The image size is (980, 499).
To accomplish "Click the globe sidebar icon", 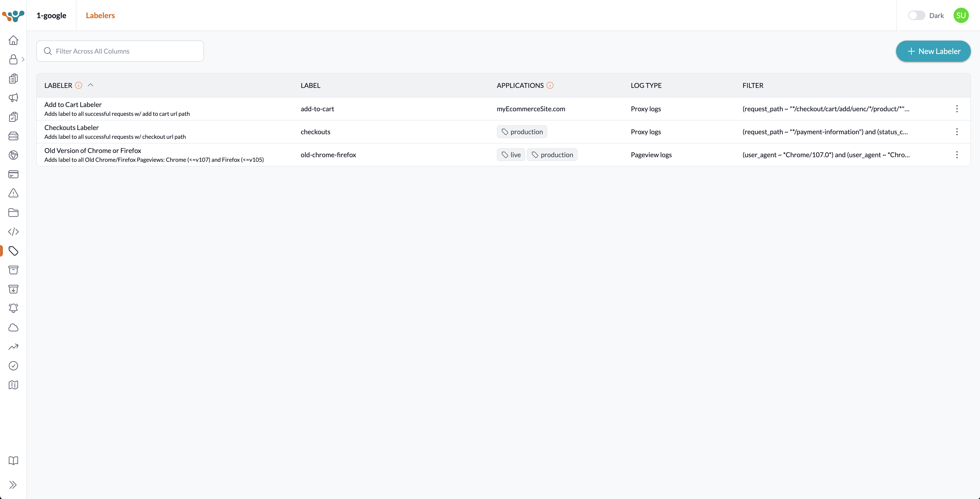I will pos(13,155).
